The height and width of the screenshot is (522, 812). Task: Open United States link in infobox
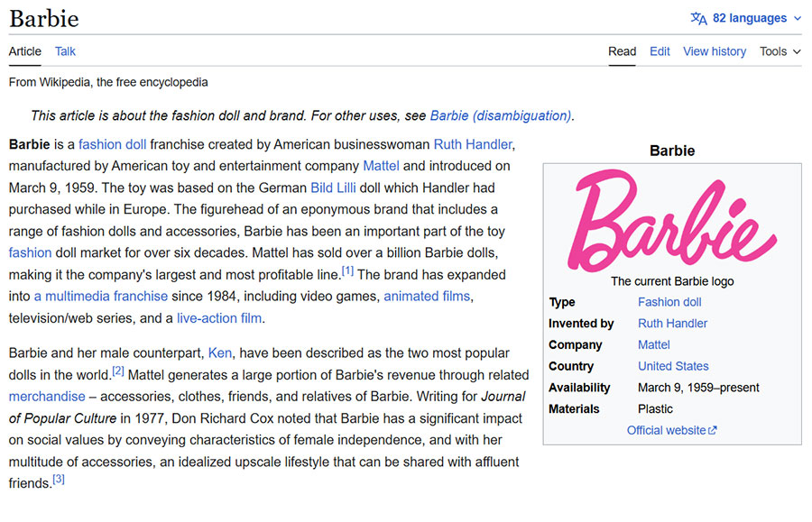click(673, 366)
